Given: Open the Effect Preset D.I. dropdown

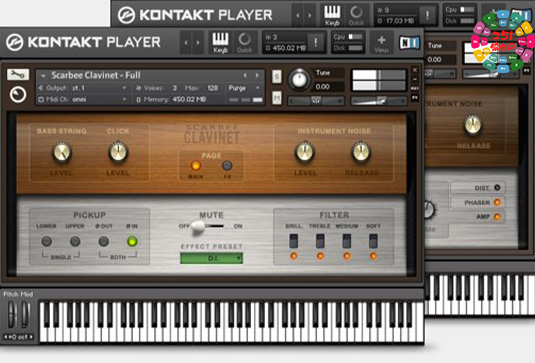Looking at the screenshot, I should coord(212,258).
